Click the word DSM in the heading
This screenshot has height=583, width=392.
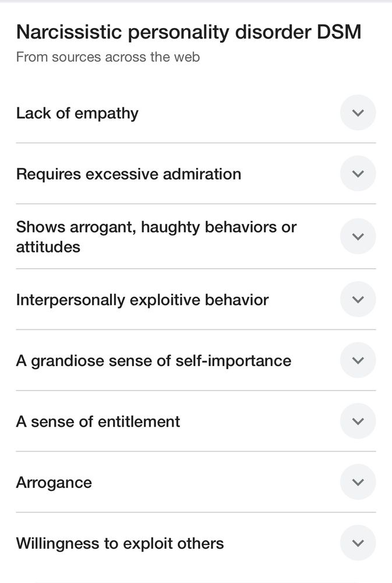(339, 31)
